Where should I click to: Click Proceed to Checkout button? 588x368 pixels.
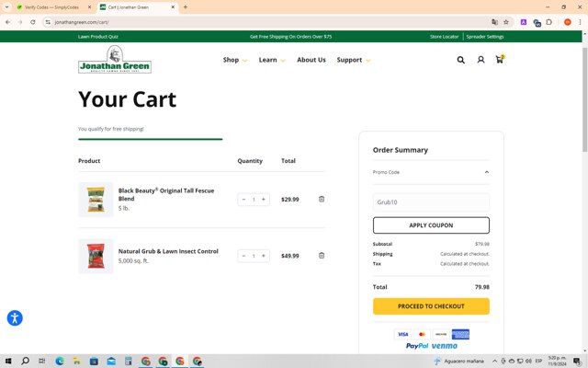(x=431, y=306)
